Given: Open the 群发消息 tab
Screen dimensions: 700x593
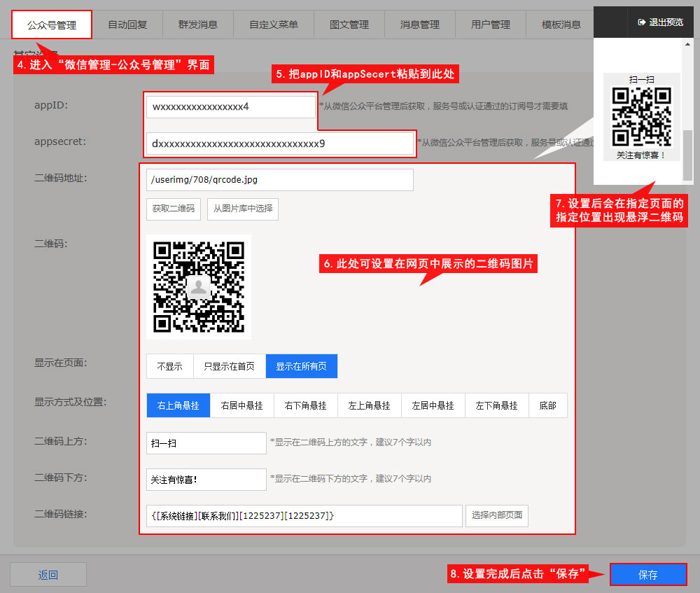Looking at the screenshot, I should point(197,25).
